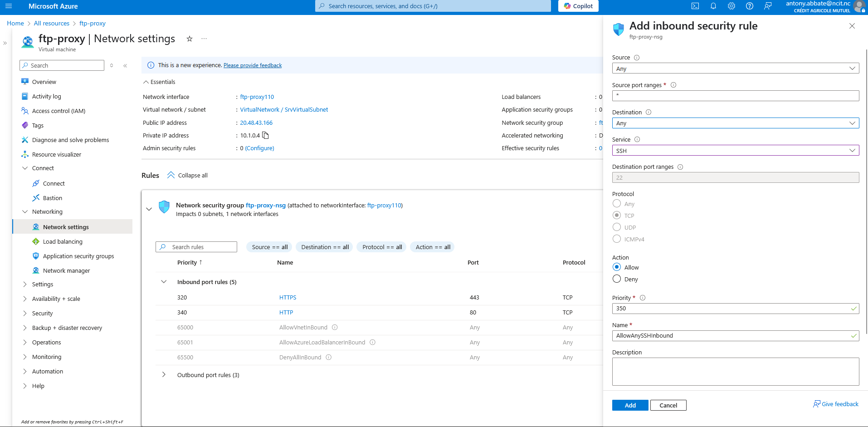Click the help question mark icon
868x427 pixels.
(749, 6)
